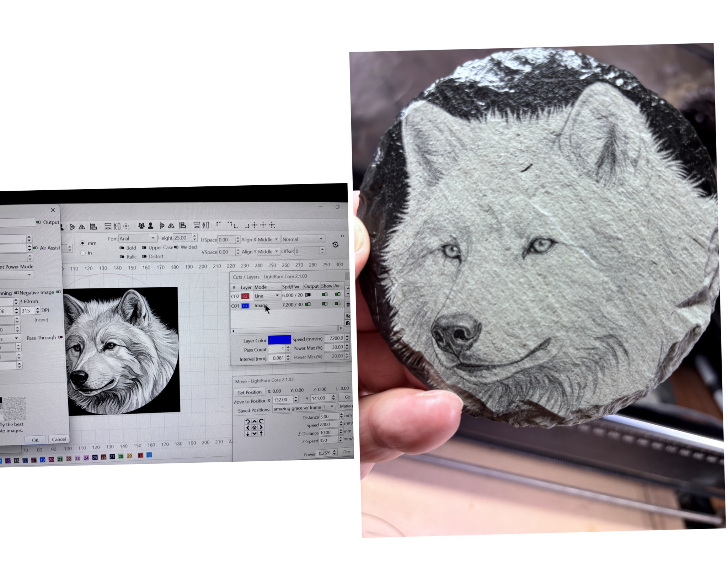The image size is (728, 563).
Task: Toggle the Welded switch
Action: click(176, 247)
